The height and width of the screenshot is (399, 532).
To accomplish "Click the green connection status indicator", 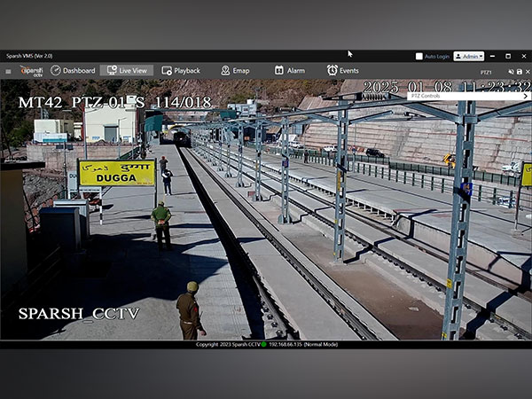I will click(x=263, y=344).
